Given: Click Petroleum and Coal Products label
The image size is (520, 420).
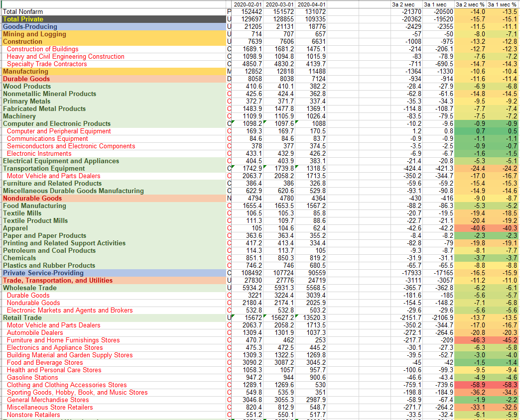Looking at the screenshot, I should pos(49,250).
